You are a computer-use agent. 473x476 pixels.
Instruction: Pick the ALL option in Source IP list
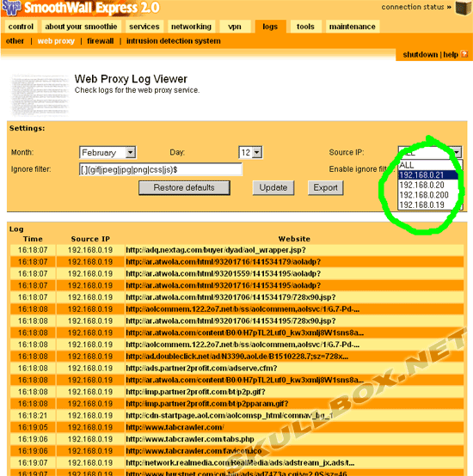coord(427,165)
